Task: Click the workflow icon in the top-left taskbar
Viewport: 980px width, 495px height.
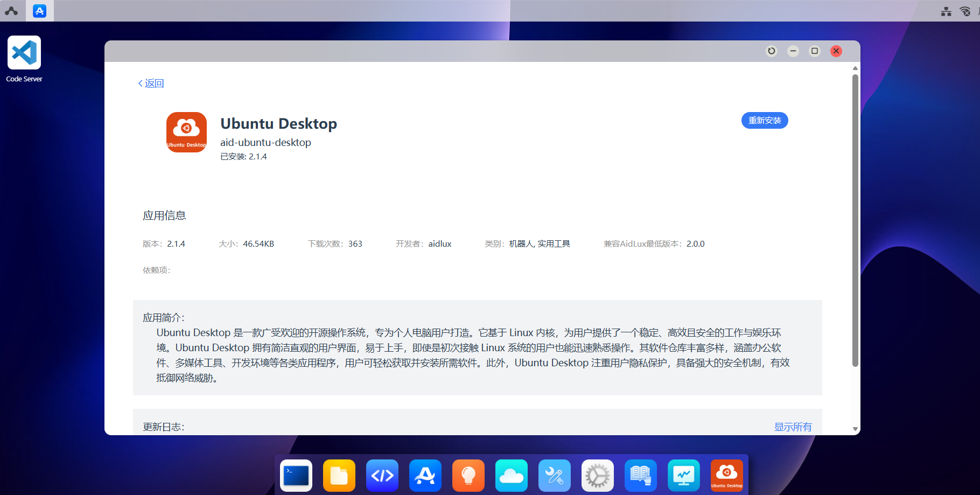Action: pos(12,11)
